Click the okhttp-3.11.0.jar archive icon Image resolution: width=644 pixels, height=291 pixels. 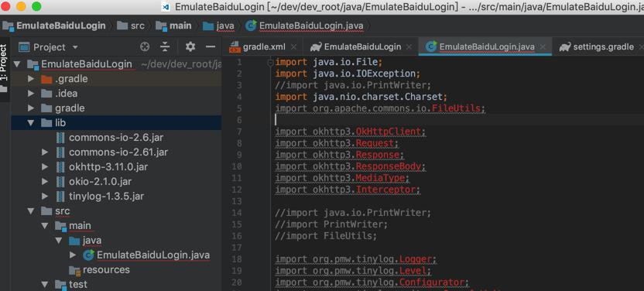point(60,167)
